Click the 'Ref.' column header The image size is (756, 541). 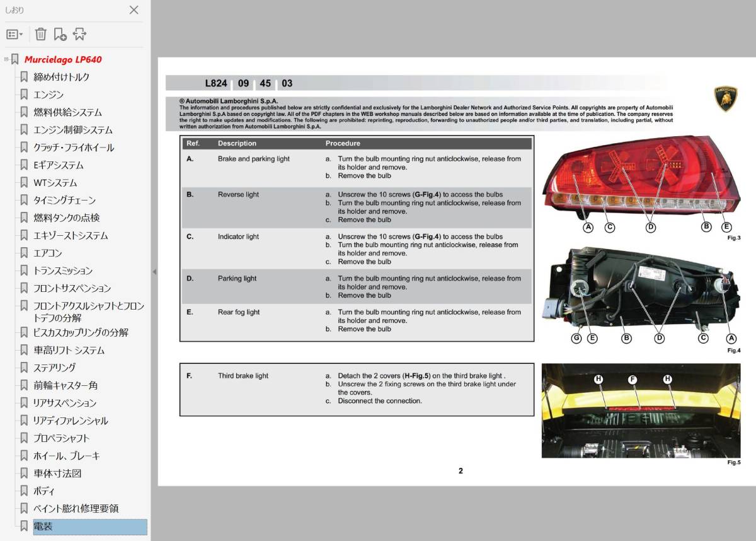(193, 144)
